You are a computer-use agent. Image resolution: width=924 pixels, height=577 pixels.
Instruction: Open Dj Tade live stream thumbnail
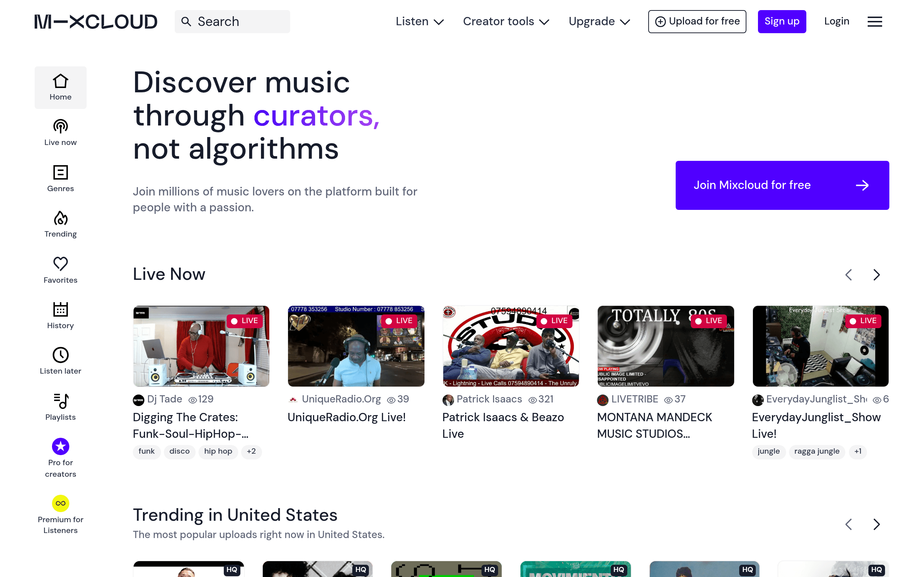[201, 346]
